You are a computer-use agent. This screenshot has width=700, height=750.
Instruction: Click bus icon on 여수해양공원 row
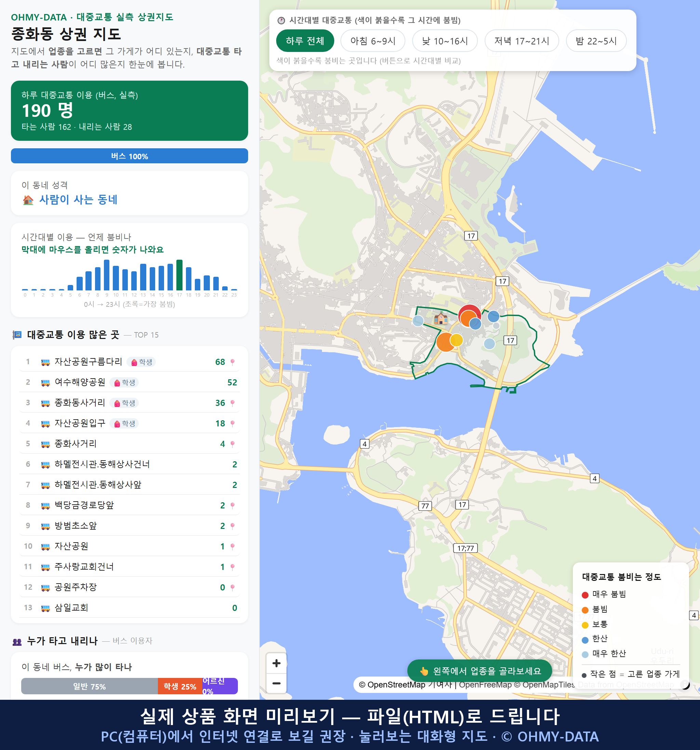click(45, 383)
